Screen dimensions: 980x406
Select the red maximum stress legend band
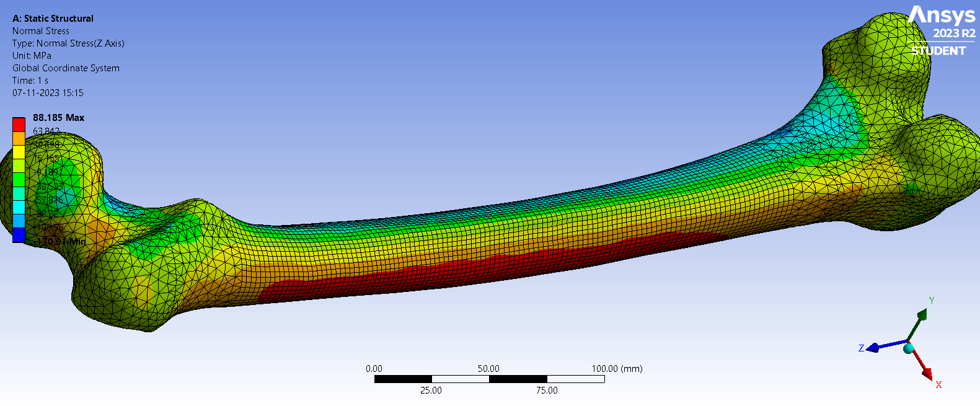point(19,124)
